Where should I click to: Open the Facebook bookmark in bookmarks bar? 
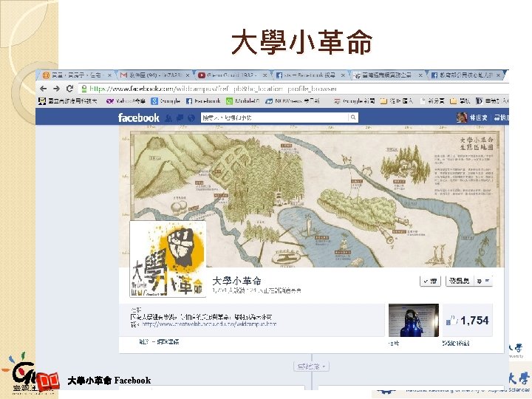(203, 101)
